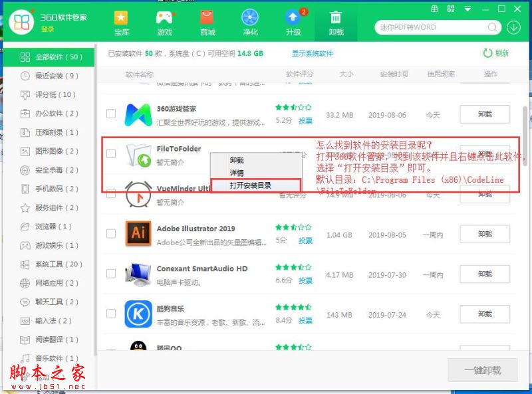Click the Adobe Illustrator Ai icon
Screen dimensions: 532x394
pos(138,233)
